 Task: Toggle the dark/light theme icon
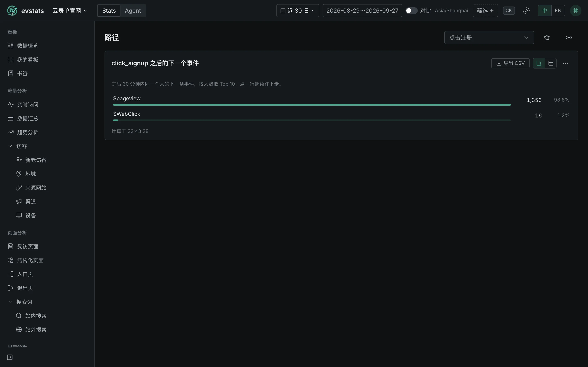(526, 11)
